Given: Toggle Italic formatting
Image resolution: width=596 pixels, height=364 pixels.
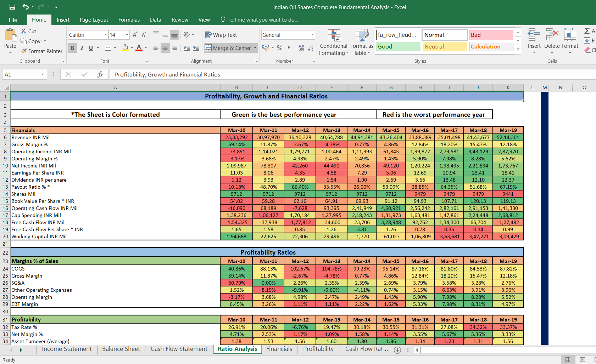Looking at the screenshot, I should point(82,48).
